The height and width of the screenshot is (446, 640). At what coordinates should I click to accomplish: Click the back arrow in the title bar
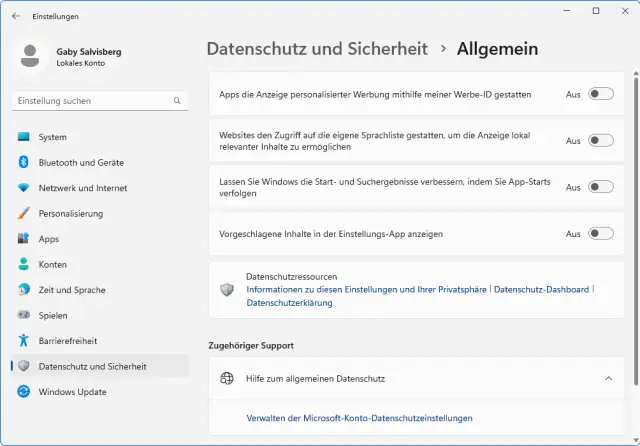(15, 16)
